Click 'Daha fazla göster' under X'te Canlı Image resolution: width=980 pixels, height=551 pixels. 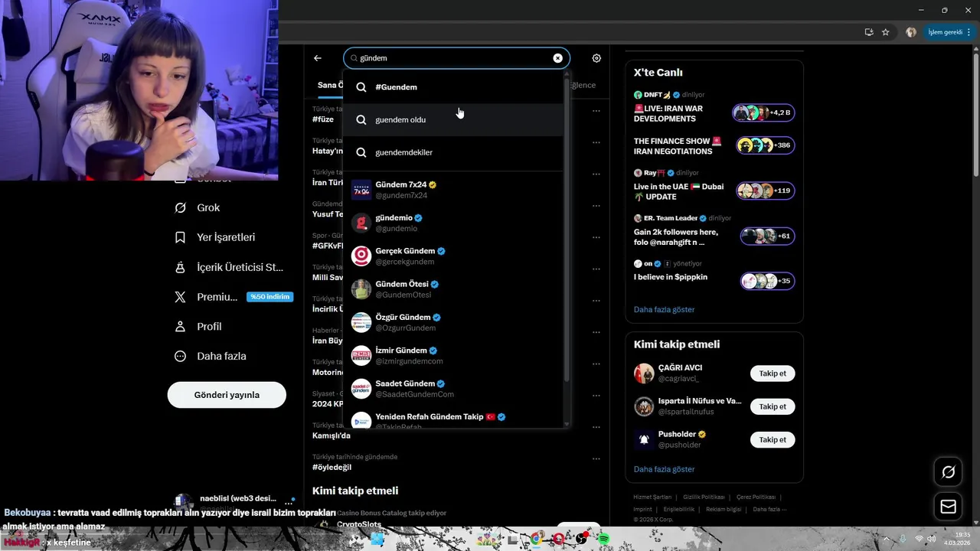pos(664,310)
